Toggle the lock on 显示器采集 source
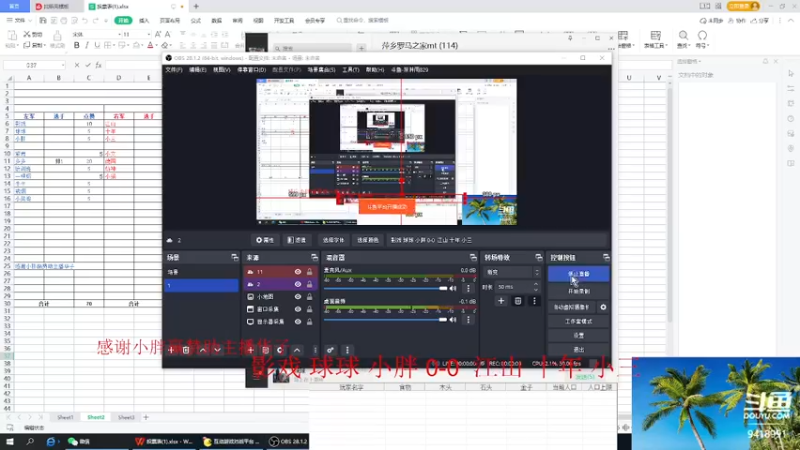The width and height of the screenshot is (800, 450). [309, 322]
